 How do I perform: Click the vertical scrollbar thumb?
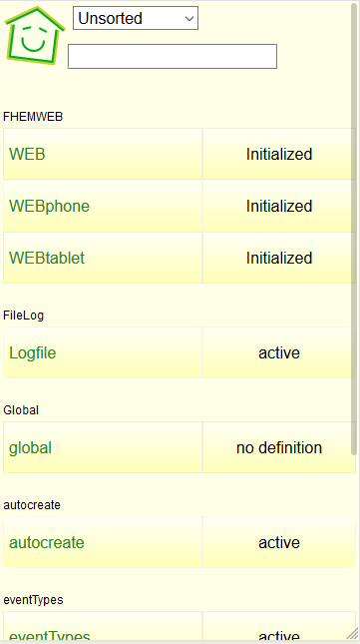(354, 230)
